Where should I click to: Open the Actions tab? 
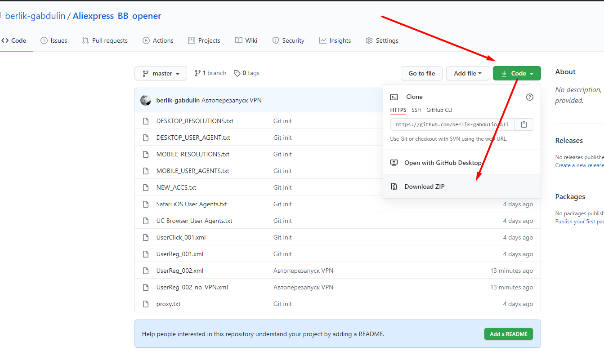click(x=158, y=40)
